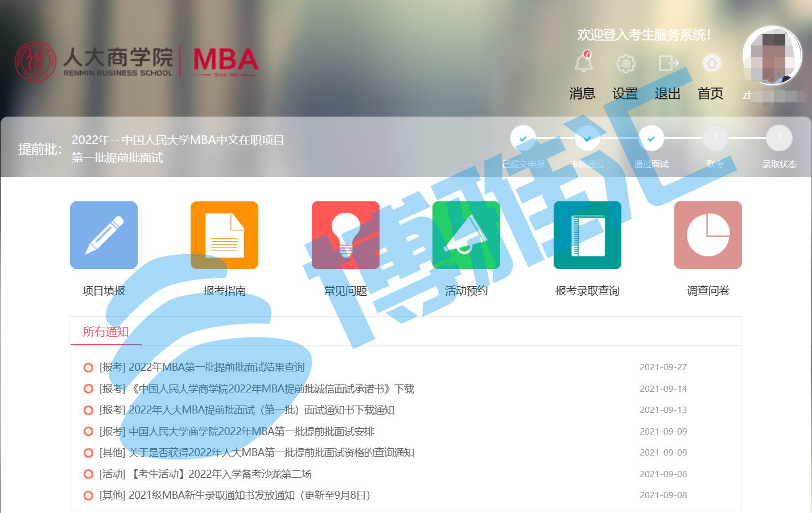Click the 项目填报 caption text
This screenshot has height=513, width=812.
[104, 291]
